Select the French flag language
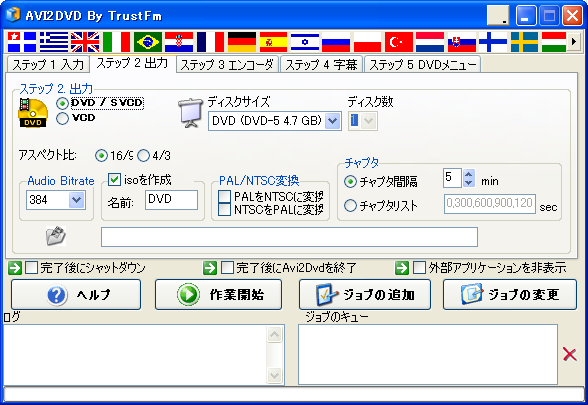 tap(210, 42)
